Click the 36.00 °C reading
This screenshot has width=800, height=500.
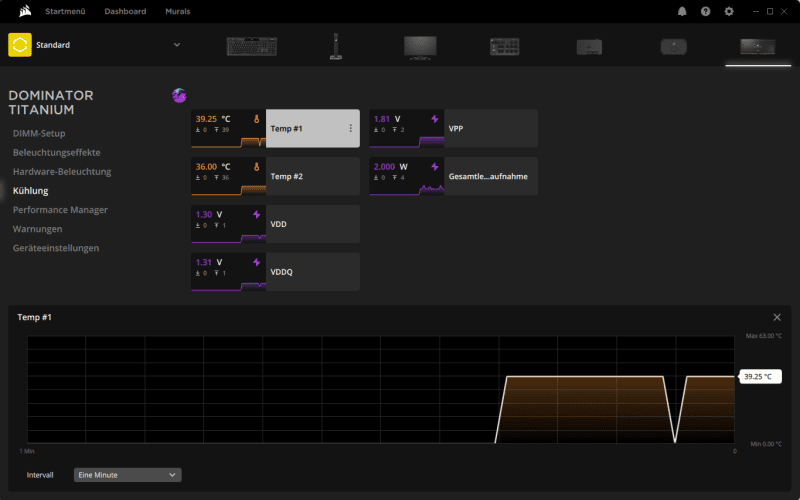point(213,167)
